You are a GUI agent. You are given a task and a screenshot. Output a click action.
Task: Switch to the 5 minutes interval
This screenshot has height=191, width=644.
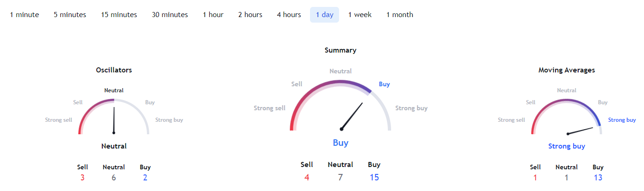point(70,15)
